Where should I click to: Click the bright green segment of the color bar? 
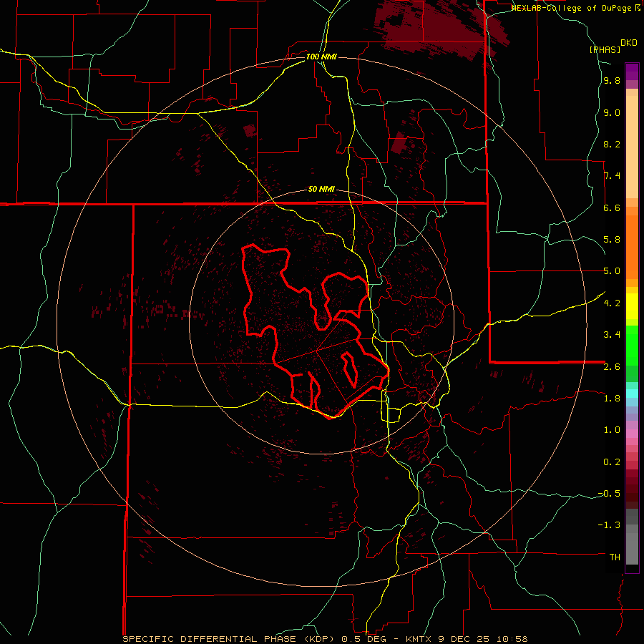point(632,345)
